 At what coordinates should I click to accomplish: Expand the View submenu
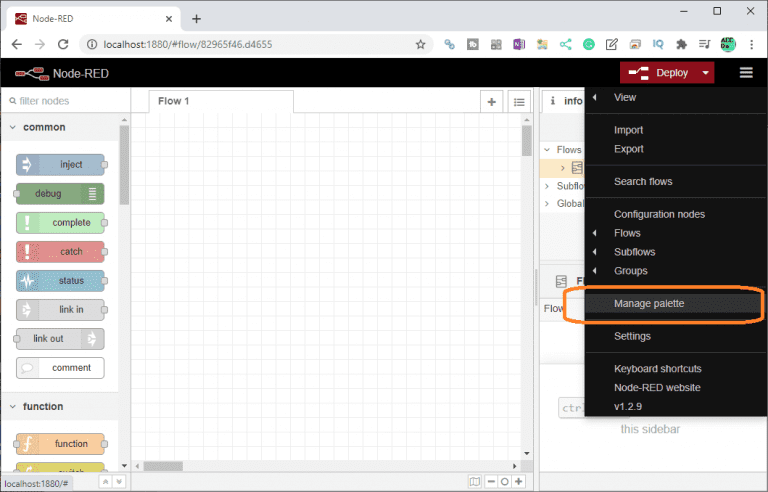tap(625, 97)
